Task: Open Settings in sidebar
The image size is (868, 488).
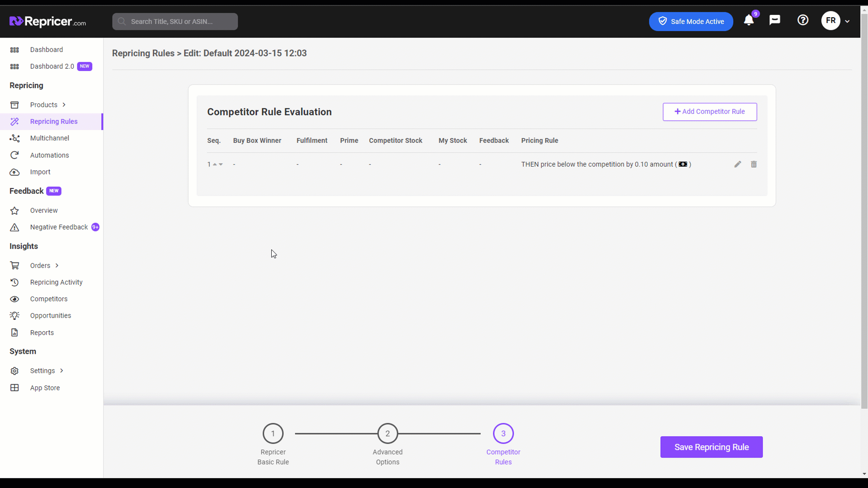Action: (42, 371)
